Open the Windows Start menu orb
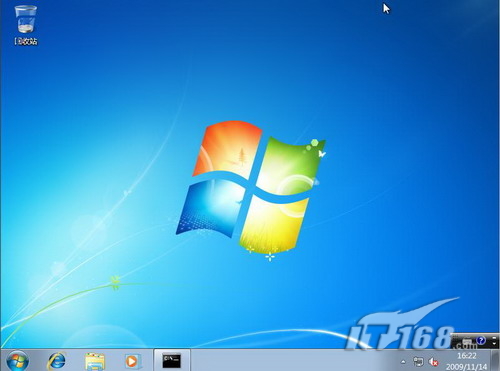This screenshot has height=371, width=500. 17,361
